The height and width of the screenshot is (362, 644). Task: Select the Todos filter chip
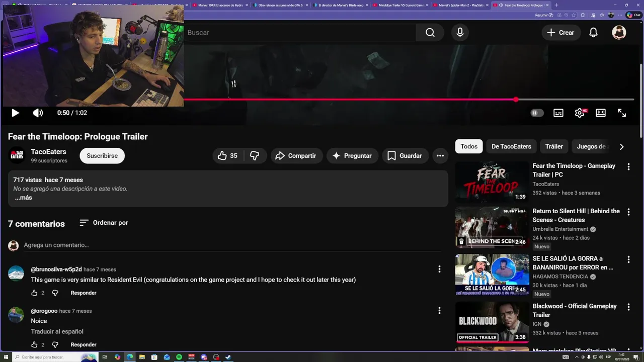469,147
